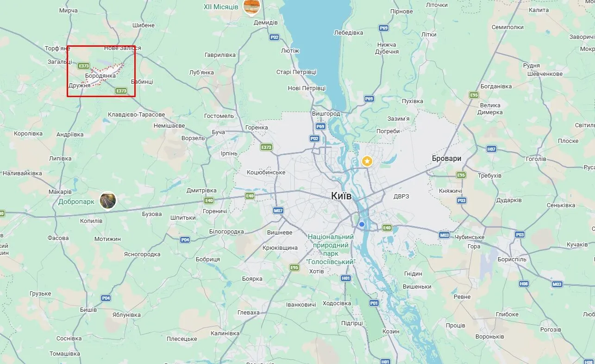Click the blue current-location dot
The image size is (595, 364).
362,224
